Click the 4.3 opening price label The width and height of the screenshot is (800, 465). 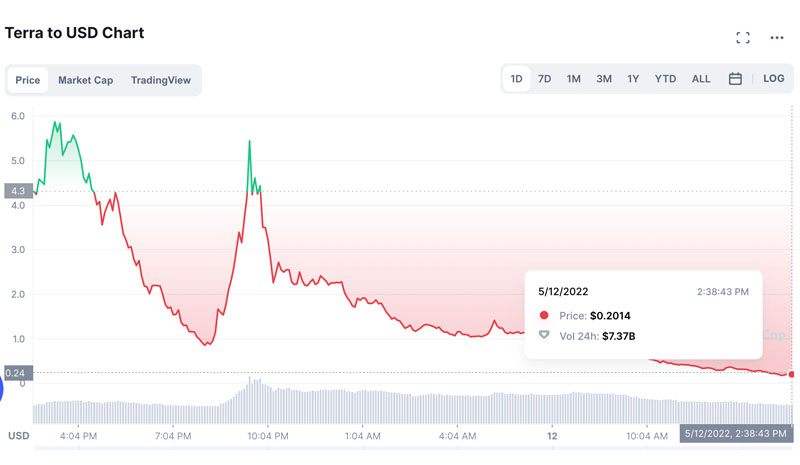point(18,191)
